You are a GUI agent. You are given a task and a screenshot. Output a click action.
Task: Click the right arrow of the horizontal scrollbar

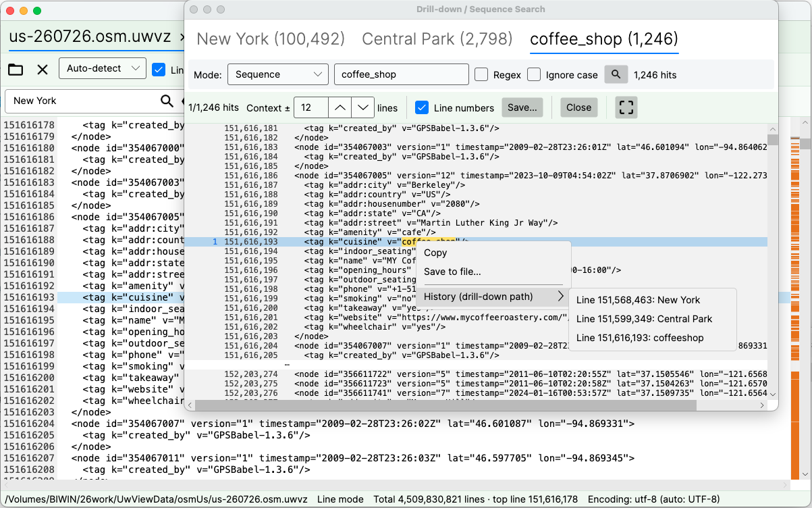[x=762, y=405]
